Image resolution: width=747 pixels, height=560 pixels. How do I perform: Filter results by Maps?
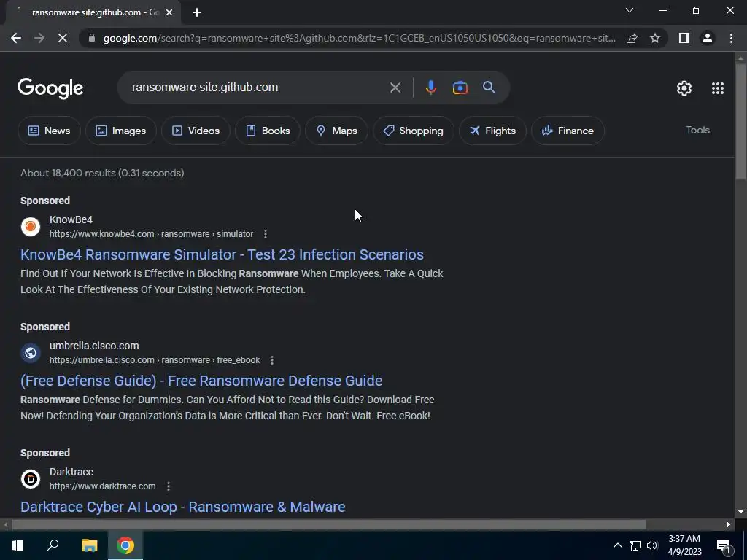point(336,131)
